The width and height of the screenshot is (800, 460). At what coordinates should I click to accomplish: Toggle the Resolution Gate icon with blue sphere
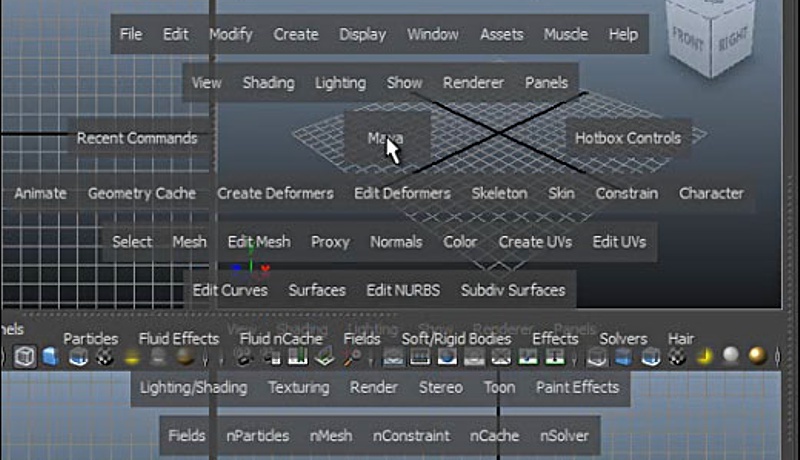tap(447, 357)
